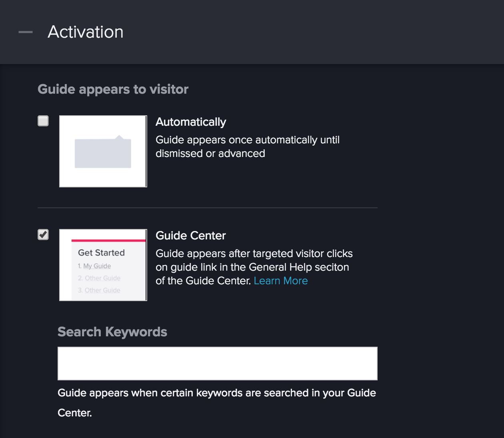Click the divider line between activation options
Screen dimensions: 504x438
(208, 208)
